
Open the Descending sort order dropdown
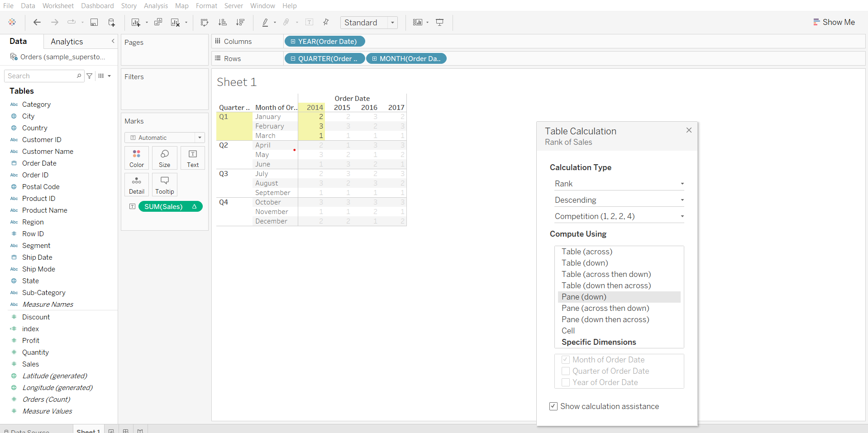[619, 200]
